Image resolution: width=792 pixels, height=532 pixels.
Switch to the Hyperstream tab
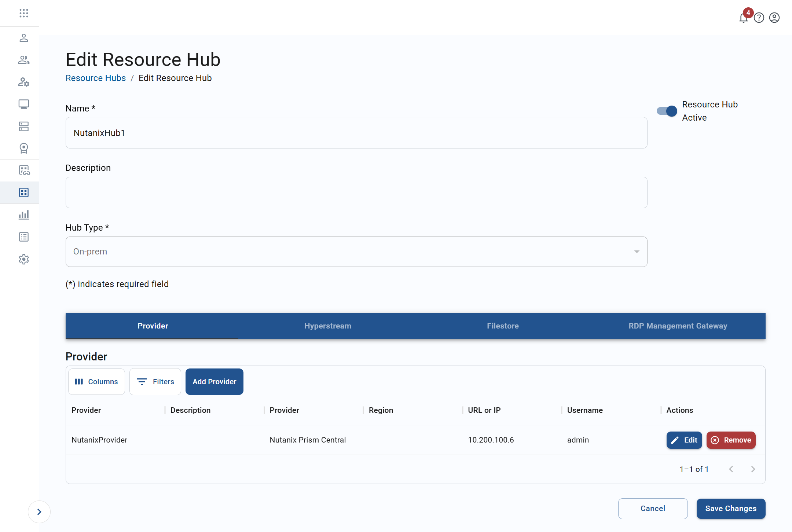pos(327,326)
